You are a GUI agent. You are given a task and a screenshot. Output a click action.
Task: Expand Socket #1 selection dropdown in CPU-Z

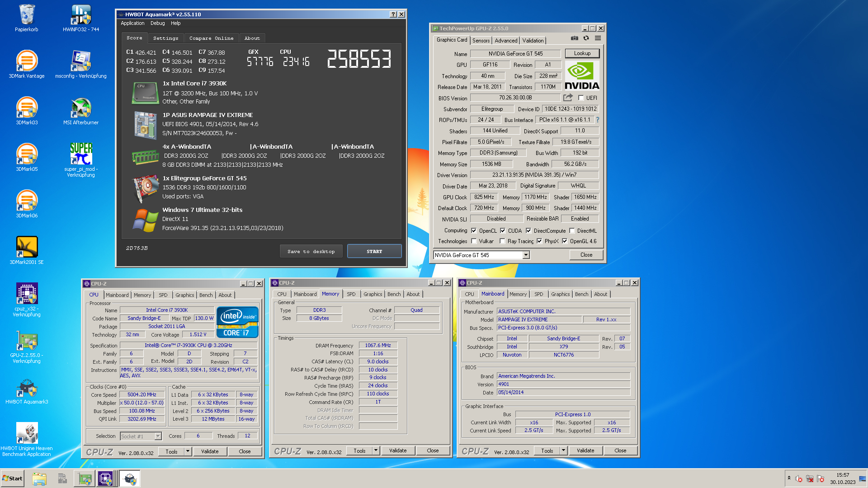158,436
